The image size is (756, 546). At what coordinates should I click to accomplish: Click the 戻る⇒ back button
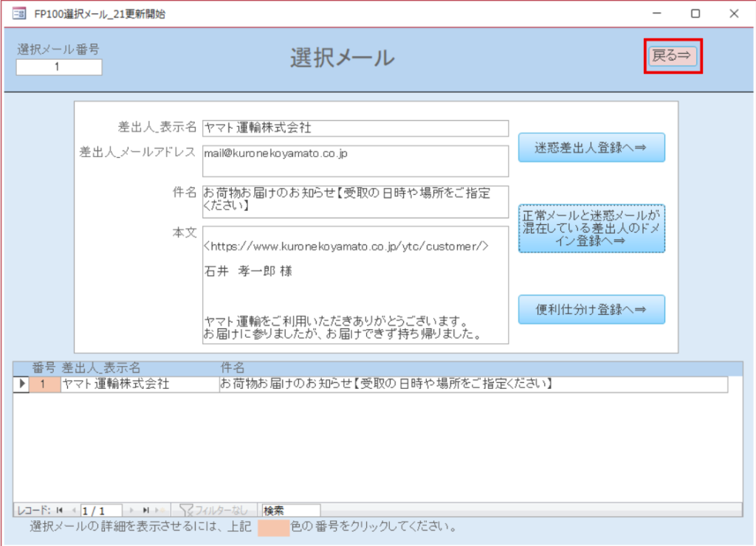(673, 56)
